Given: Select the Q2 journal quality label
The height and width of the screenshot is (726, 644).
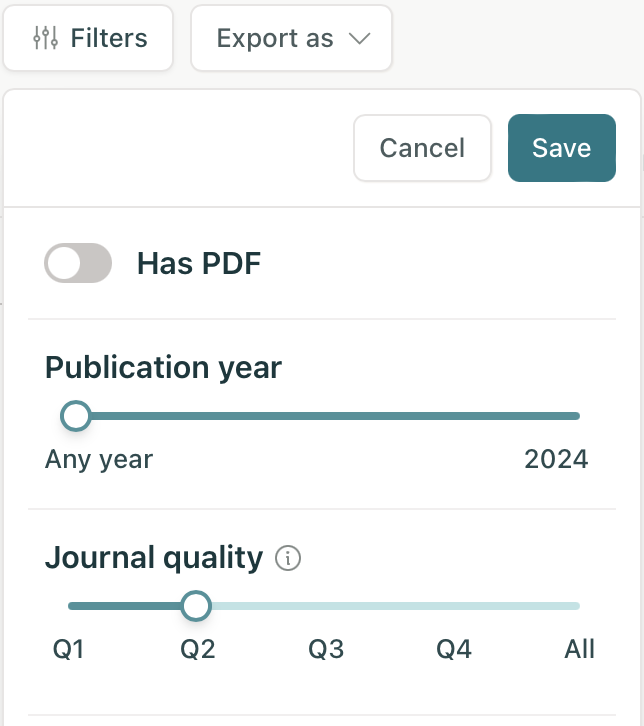Looking at the screenshot, I should coord(198,649).
